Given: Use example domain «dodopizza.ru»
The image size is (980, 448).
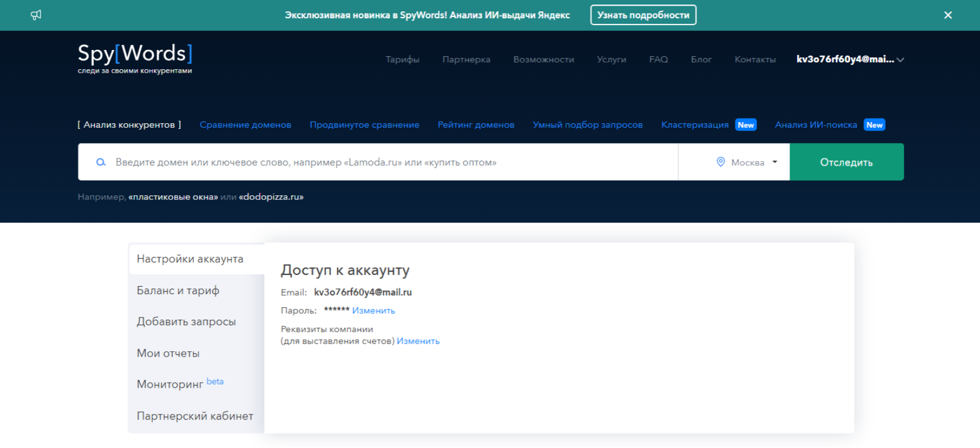Looking at the screenshot, I should coord(271,197).
